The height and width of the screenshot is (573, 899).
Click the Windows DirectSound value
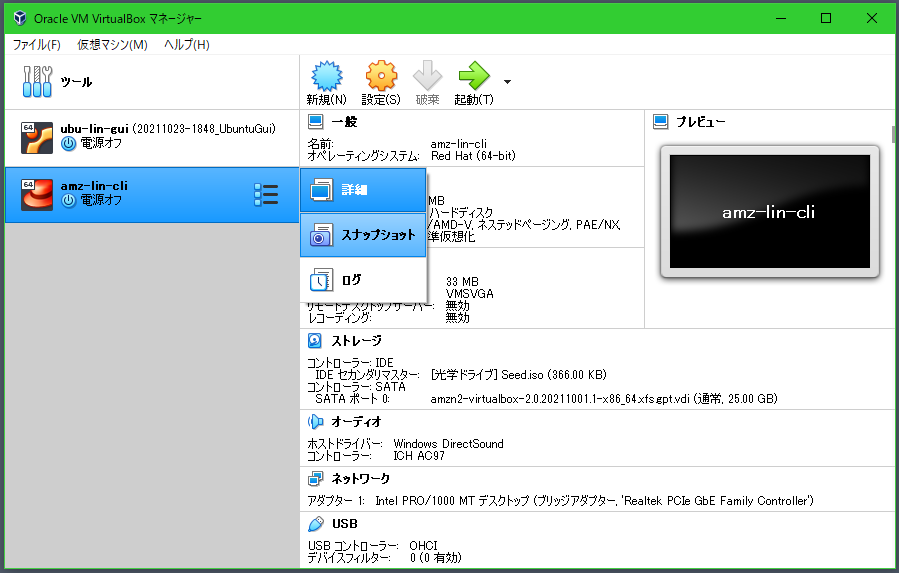pyautogui.click(x=448, y=444)
